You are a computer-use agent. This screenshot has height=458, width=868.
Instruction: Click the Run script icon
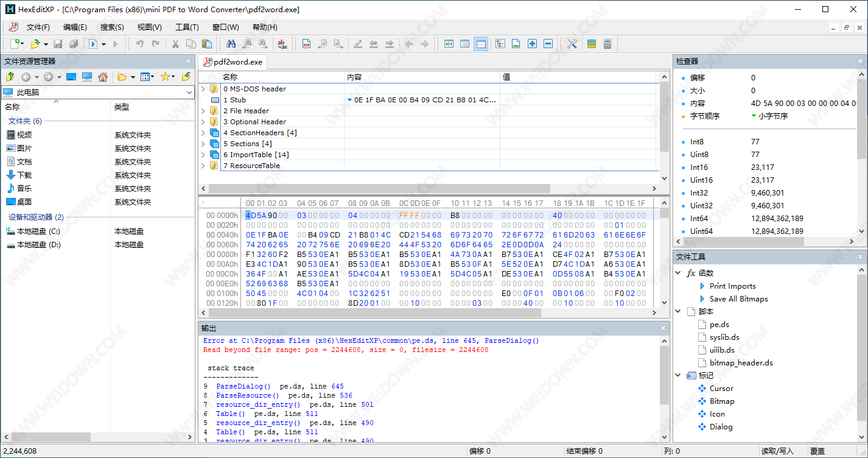pos(93,44)
